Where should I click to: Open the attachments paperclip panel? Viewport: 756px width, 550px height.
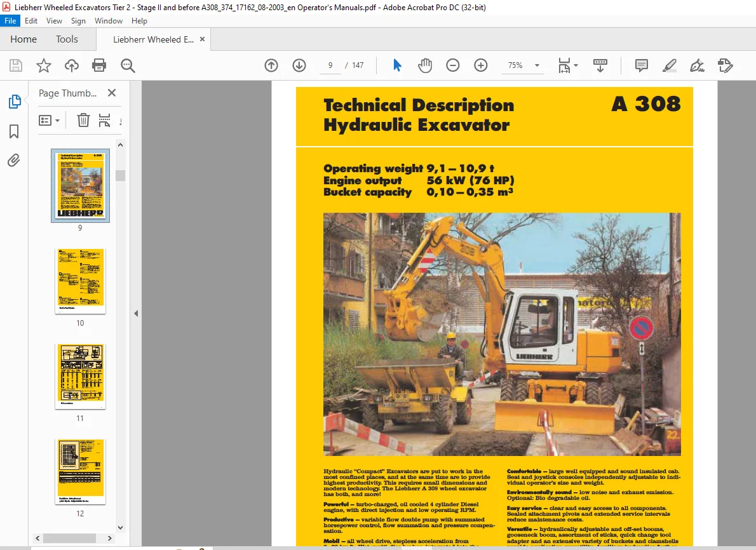coord(14,161)
